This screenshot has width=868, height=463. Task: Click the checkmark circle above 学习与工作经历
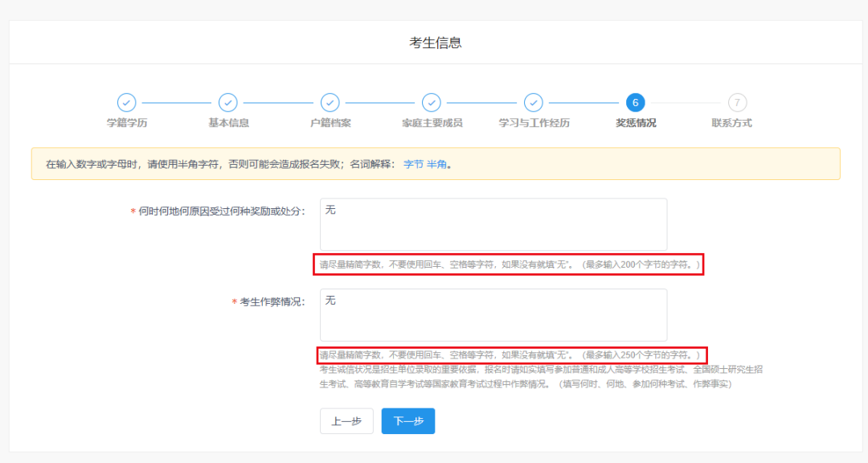534,103
